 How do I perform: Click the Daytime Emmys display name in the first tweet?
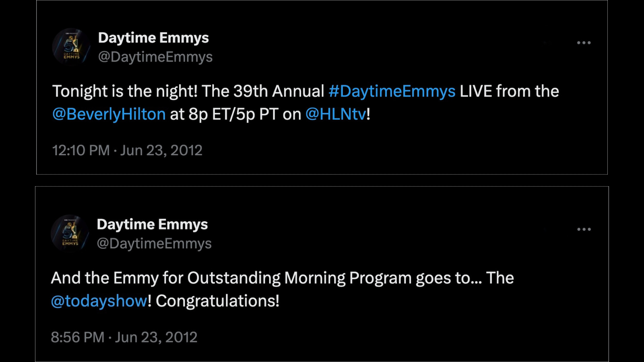(x=153, y=38)
